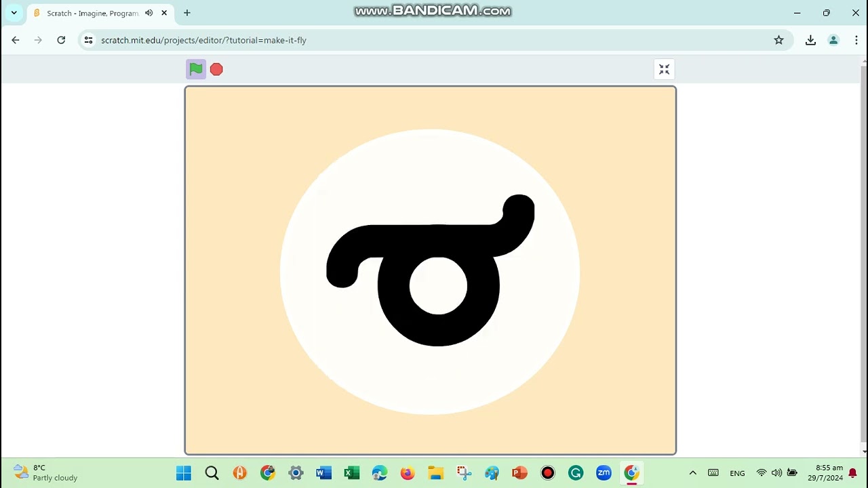Open notifications bell icon
Screen dimensions: 868x488
click(853, 473)
